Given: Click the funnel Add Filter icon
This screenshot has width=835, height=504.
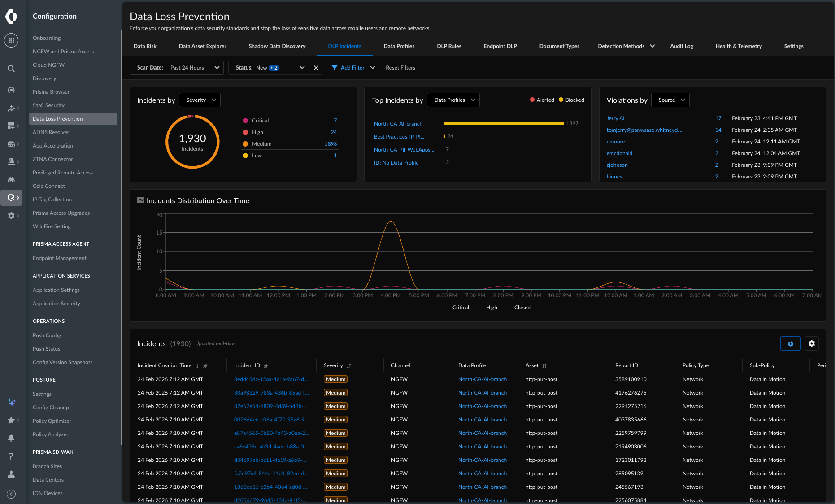Looking at the screenshot, I should pyautogui.click(x=334, y=68).
